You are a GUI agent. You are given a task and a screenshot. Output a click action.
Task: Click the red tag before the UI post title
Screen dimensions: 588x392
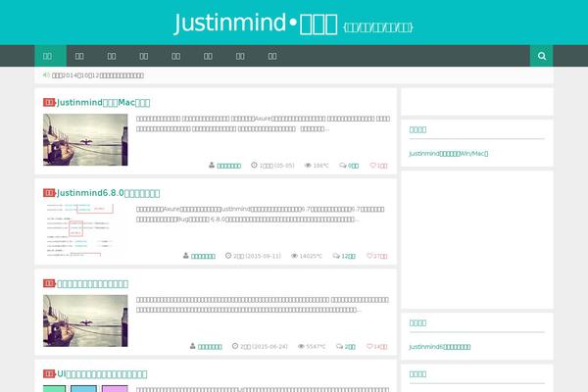point(49,373)
